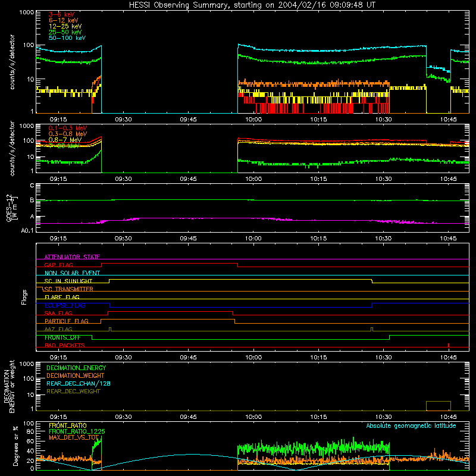476x476 pixels.
Task: Click the NON_SOLAR_EVENT flag label
Action: [72, 273]
